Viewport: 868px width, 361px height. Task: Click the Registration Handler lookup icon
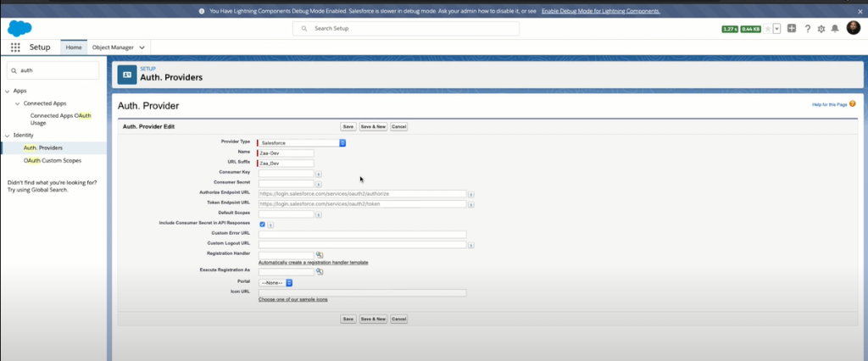[x=320, y=254]
